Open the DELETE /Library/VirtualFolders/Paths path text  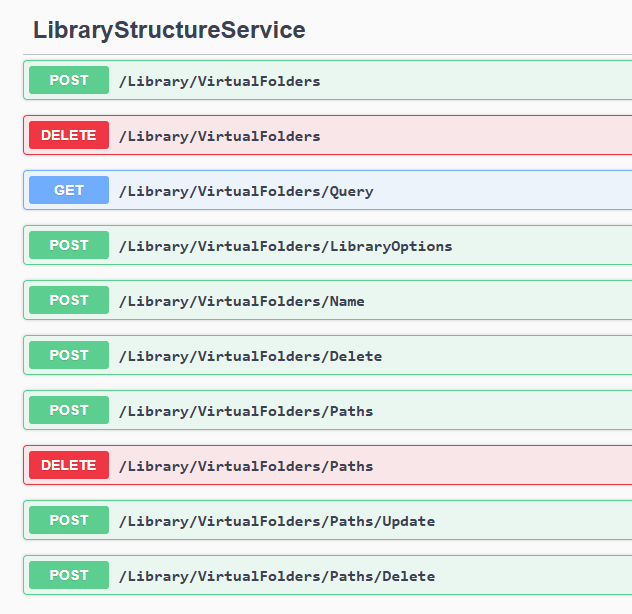(x=246, y=466)
